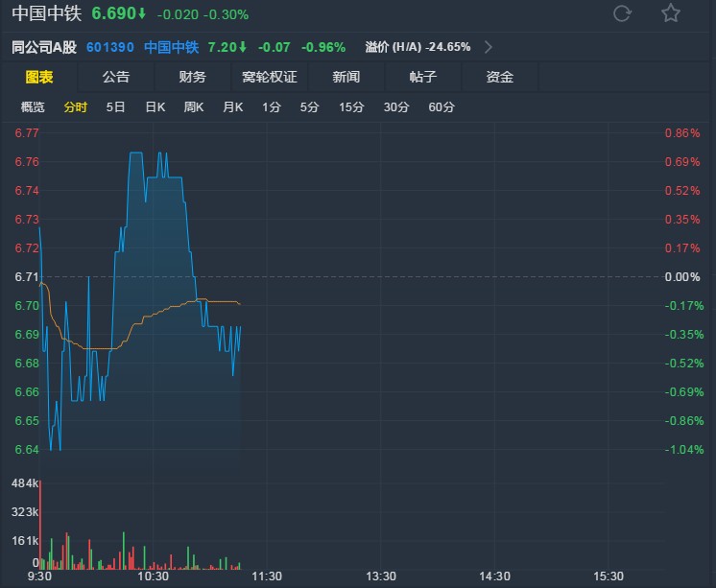The height and width of the screenshot is (588, 716).
Task: Click the refresh quote icon
Action: click(622, 13)
